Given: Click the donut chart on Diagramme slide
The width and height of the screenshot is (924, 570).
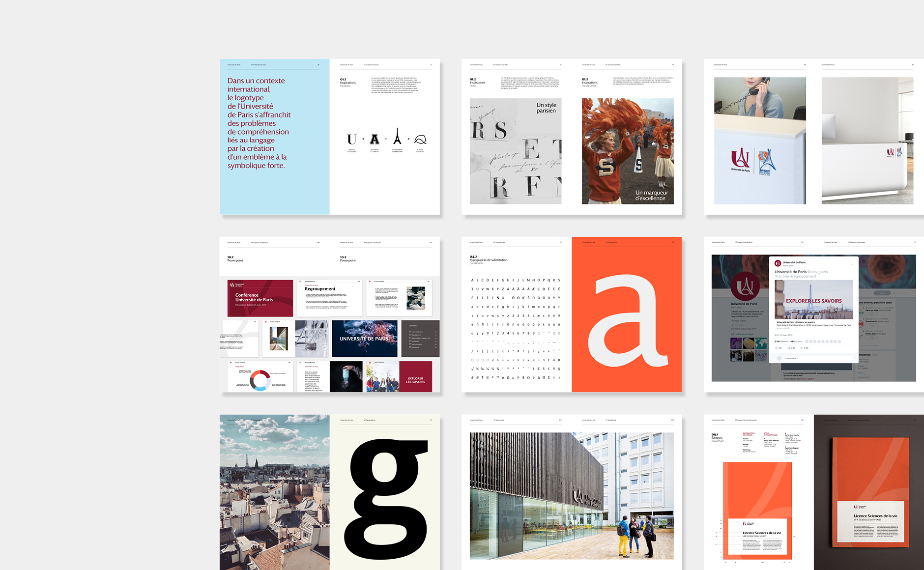Looking at the screenshot, I should [260, 381].
